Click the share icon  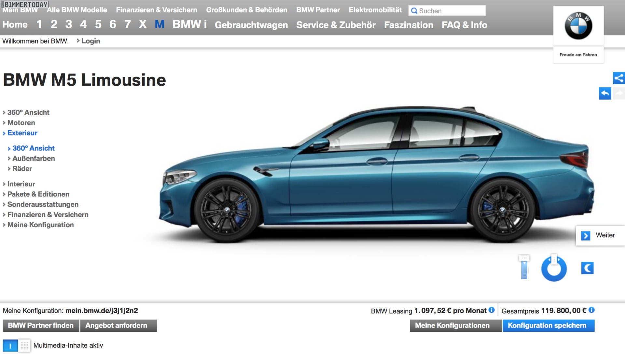pyautogui.click(x=618, y=78)
